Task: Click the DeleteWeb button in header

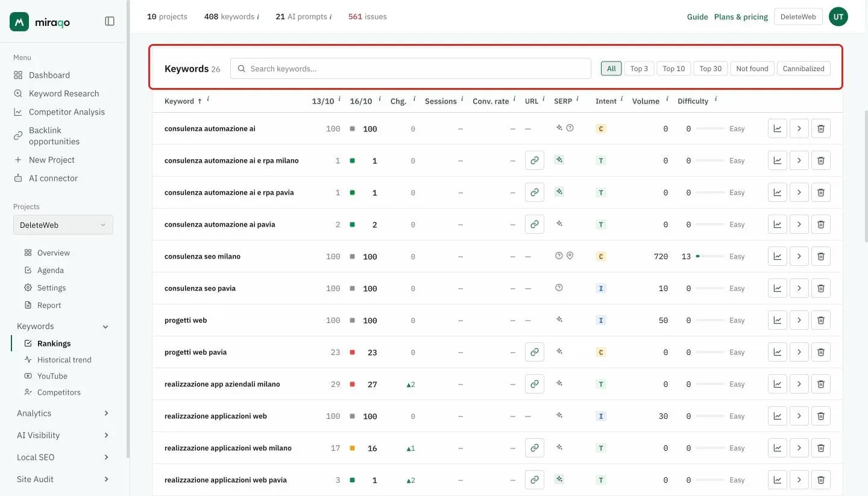Action: coord(798,17)
